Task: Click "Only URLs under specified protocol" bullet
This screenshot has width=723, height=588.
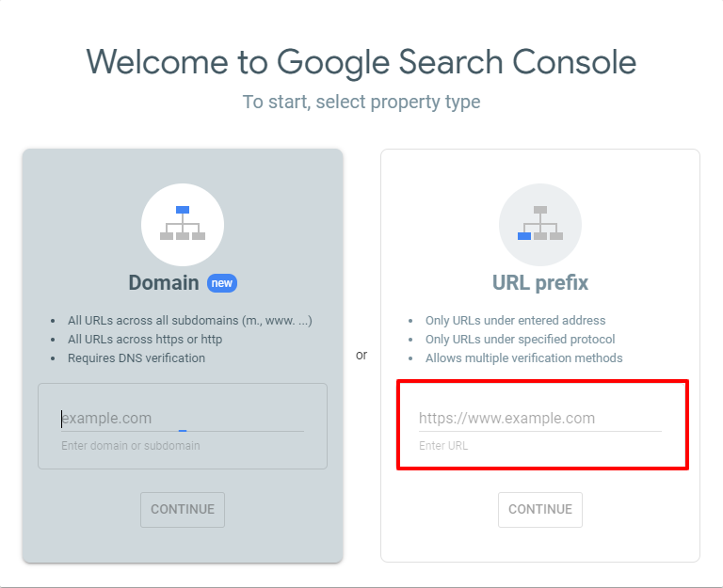Action: (x=520, y=340)
